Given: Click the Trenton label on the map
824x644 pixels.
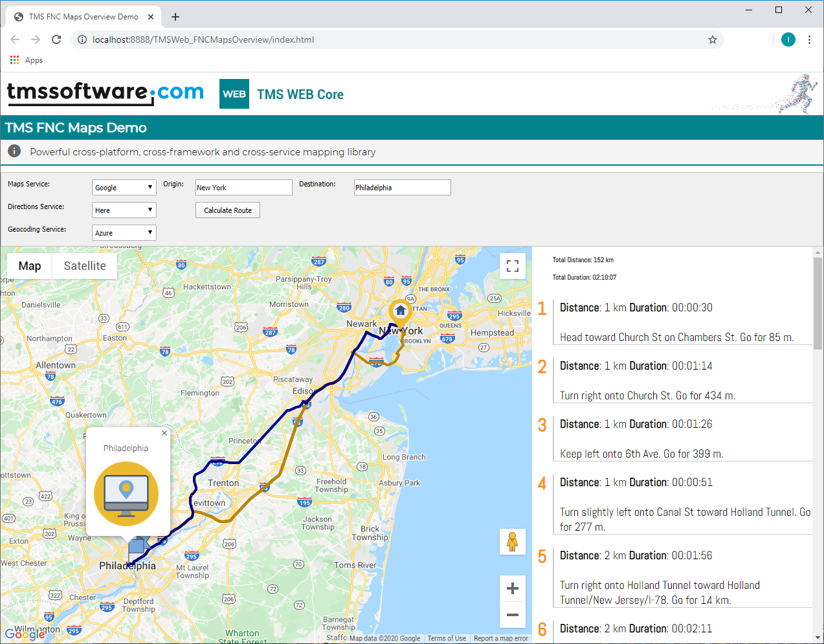Looking at the screenshot, I should [x=223, y=483].
